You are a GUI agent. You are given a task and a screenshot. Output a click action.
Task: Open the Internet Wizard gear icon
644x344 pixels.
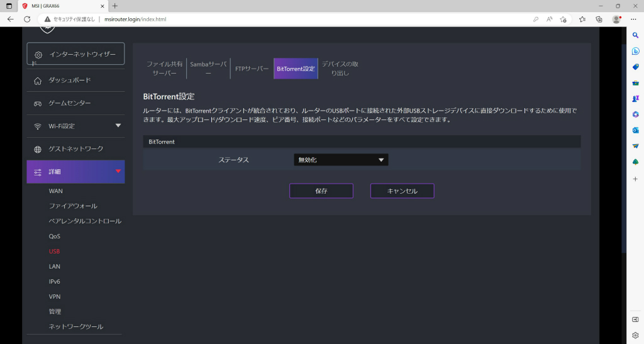[x=38, y=55]
